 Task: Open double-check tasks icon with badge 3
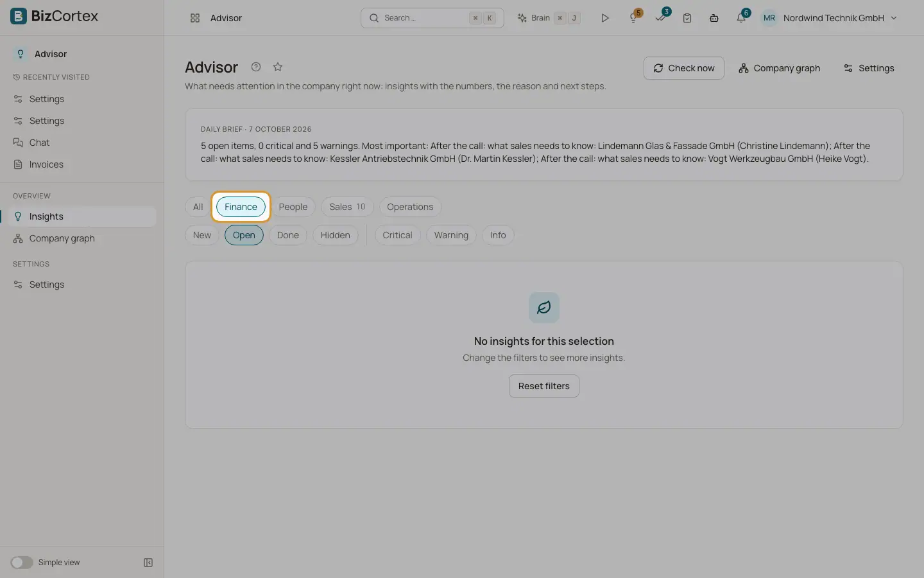(x=661, y=17)
